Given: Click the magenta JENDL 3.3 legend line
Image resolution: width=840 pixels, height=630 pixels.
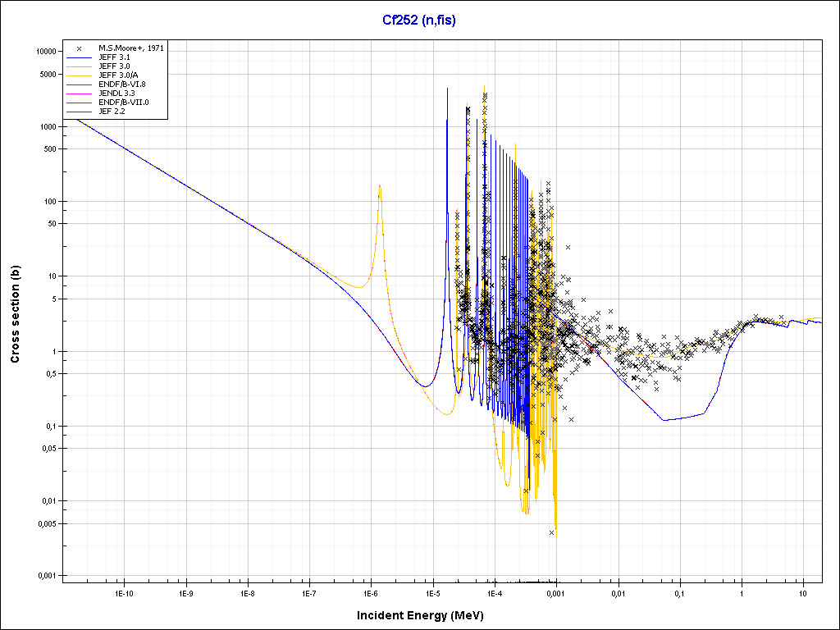Looking at the screenshot, I should pyautogui.click(x=79, y=94).
